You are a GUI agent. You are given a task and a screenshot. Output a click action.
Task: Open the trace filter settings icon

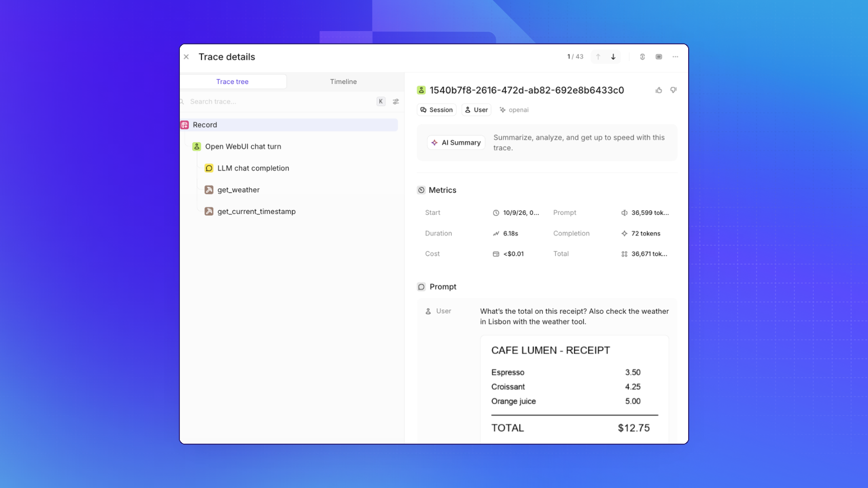(x=396, y=102)
